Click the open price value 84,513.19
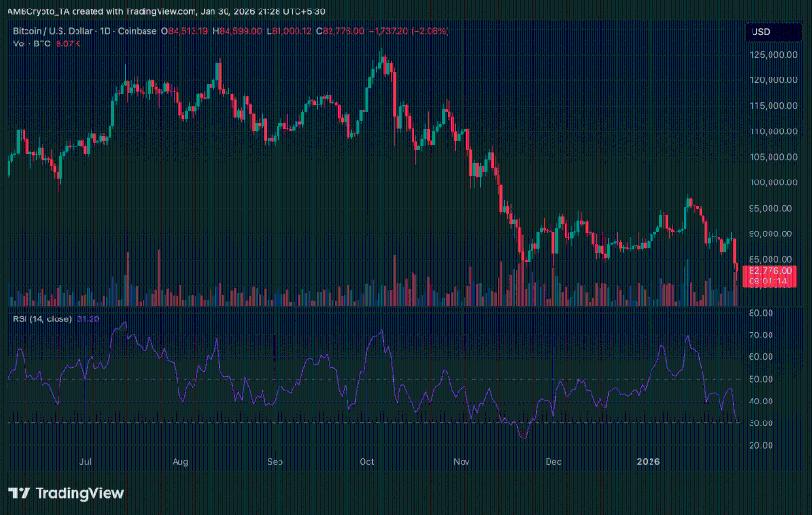The image size is (812, 515). (x=188, y=31)
